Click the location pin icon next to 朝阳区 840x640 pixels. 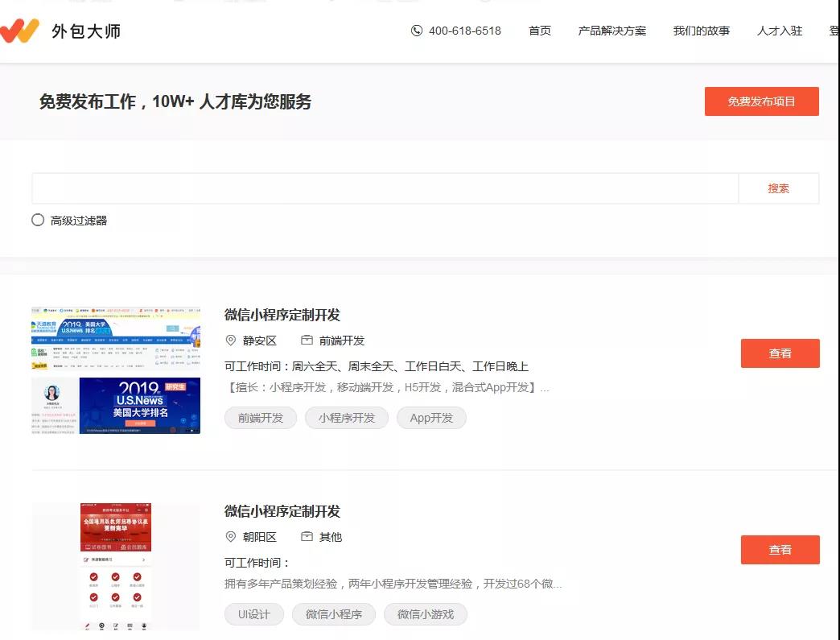[x=232, y=536]
